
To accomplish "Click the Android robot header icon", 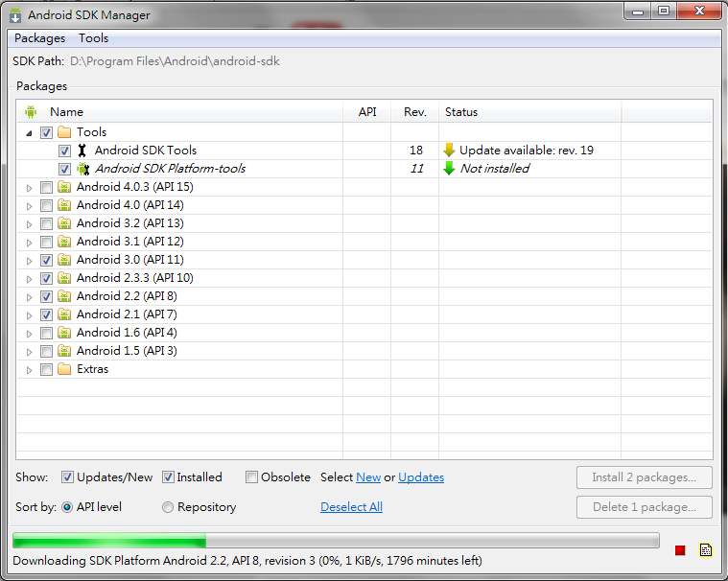I will (x=31, y=112).
